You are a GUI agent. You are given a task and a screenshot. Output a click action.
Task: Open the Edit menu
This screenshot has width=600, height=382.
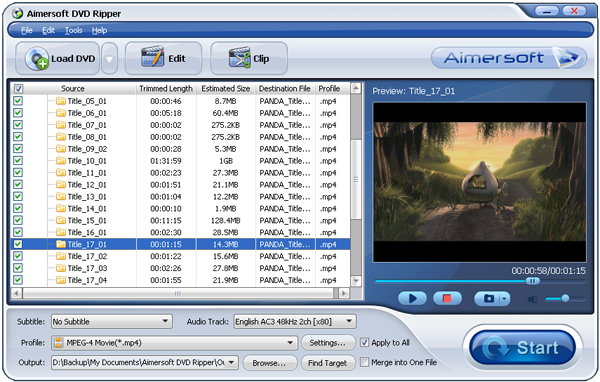(48, 30)
